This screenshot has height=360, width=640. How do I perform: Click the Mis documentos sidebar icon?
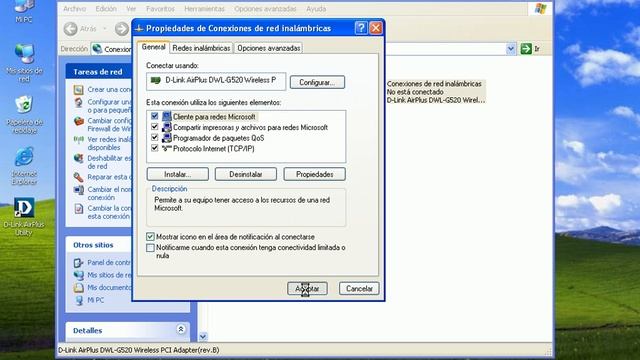79,288
